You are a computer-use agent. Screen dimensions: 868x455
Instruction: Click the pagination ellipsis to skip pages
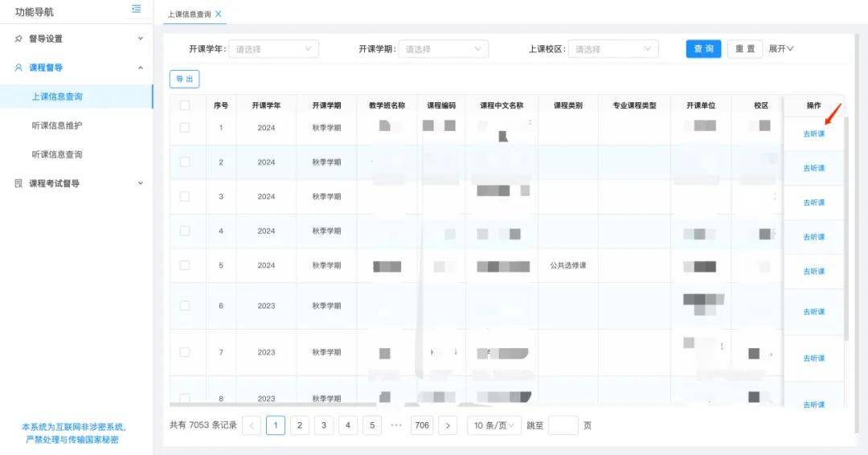tap(395, 425)
